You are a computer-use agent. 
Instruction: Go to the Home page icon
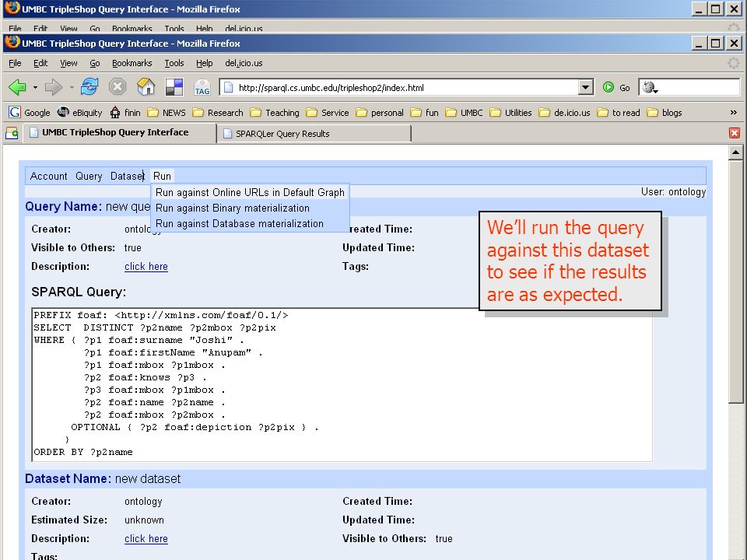coord(146,86)
